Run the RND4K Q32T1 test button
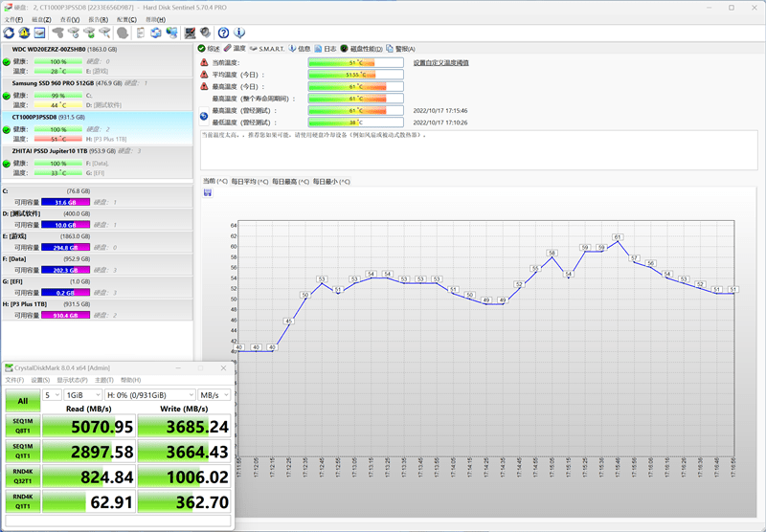 (23, 476)
